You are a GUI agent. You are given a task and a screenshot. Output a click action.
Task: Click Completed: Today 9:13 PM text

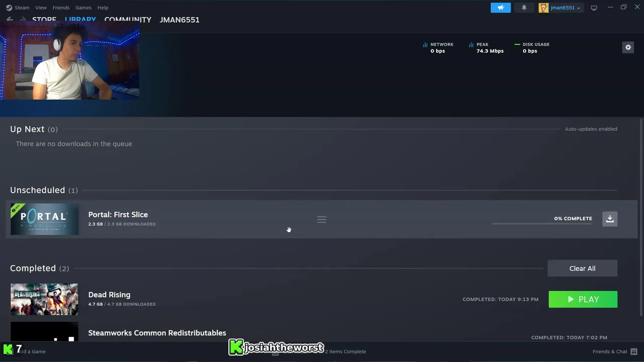click(x=501, y=299)
